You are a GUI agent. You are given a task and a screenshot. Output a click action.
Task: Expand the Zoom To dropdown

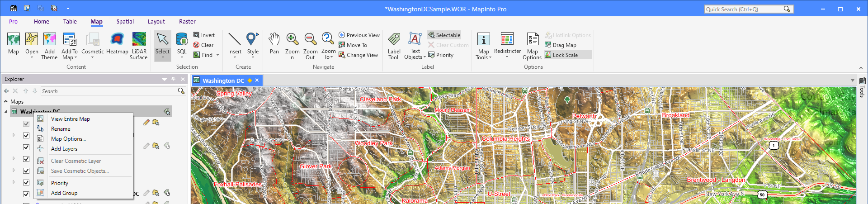tap(332, 57)
